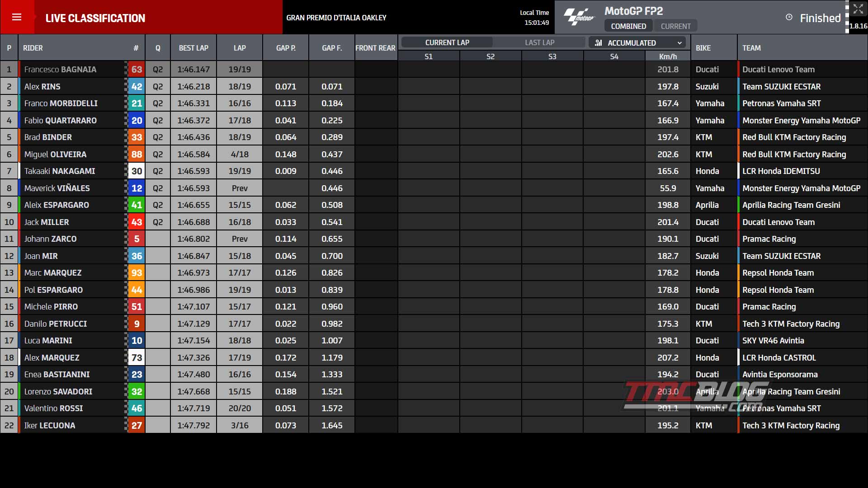Click top speed 207.2 value
868x488 pixels.
(668, 358)
